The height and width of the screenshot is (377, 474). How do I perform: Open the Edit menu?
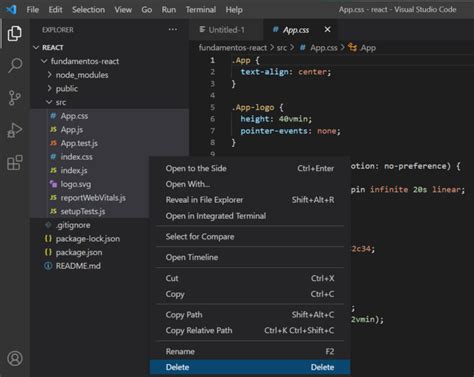click(x=55, y=10)
